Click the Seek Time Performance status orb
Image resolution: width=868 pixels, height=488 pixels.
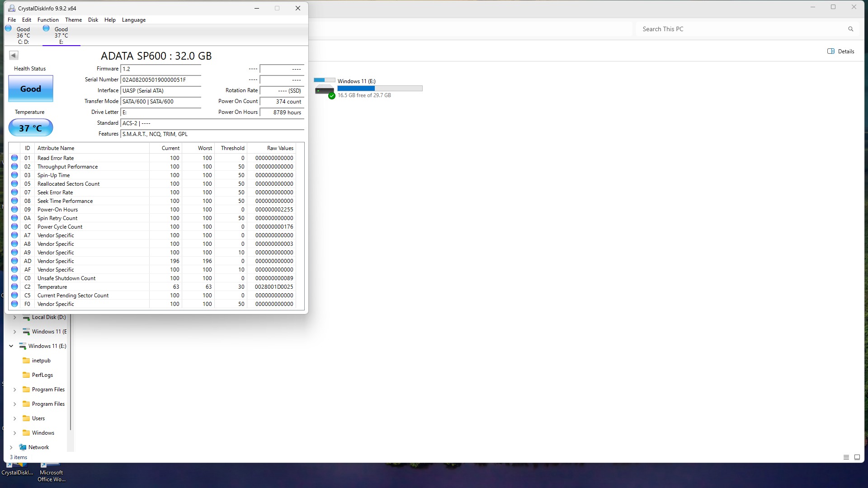click(14, 201)
